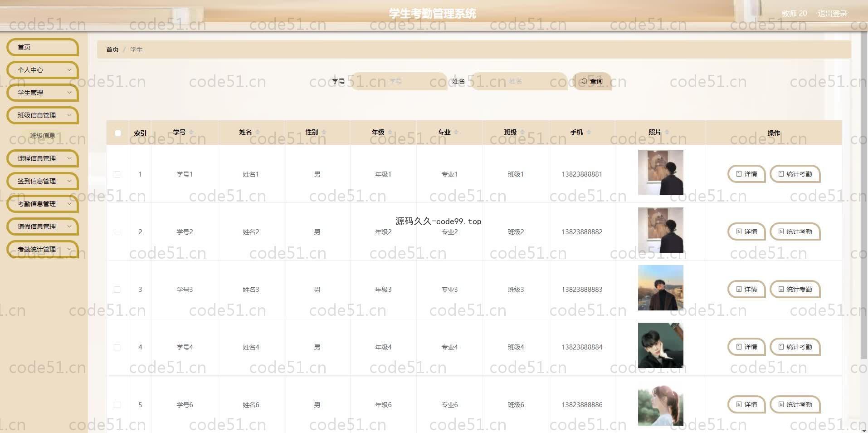
Task: Sort by 班级 column arrows
Action: point(522,133)
